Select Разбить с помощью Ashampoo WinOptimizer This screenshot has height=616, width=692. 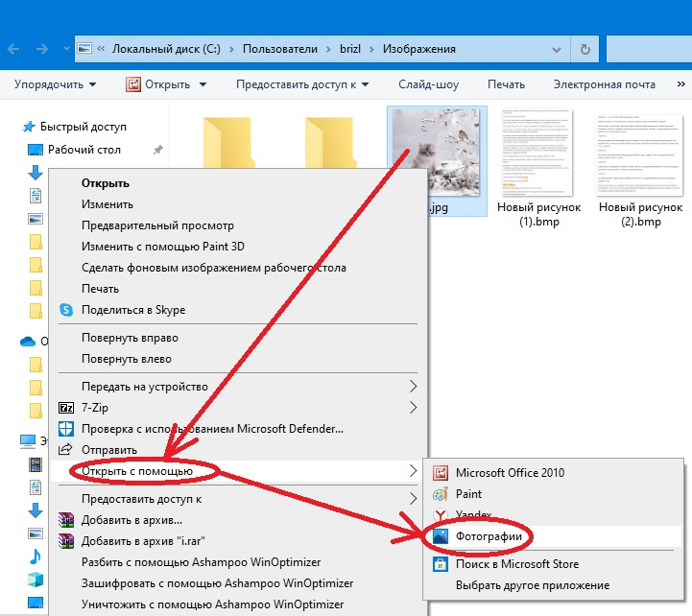[x=238, y=562]
